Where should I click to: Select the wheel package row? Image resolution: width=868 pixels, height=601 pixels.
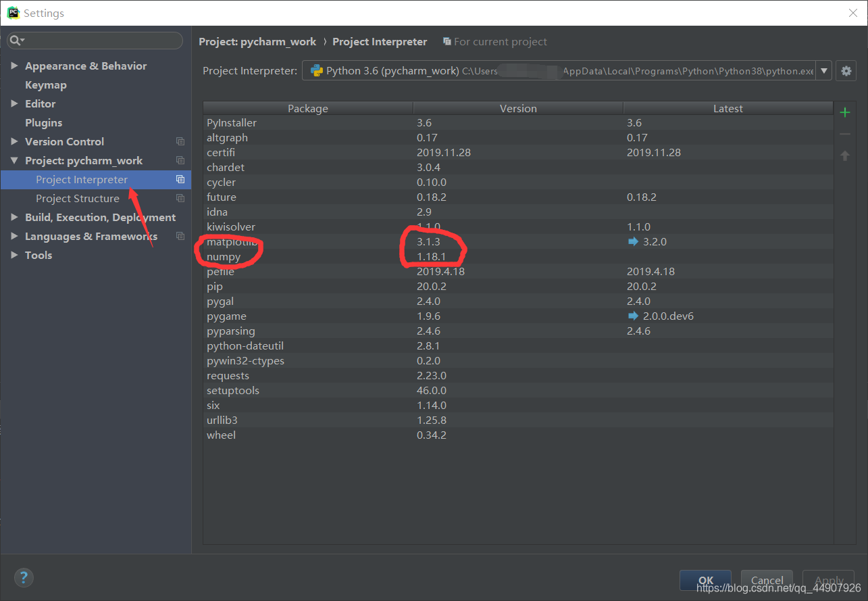(518, 435)
